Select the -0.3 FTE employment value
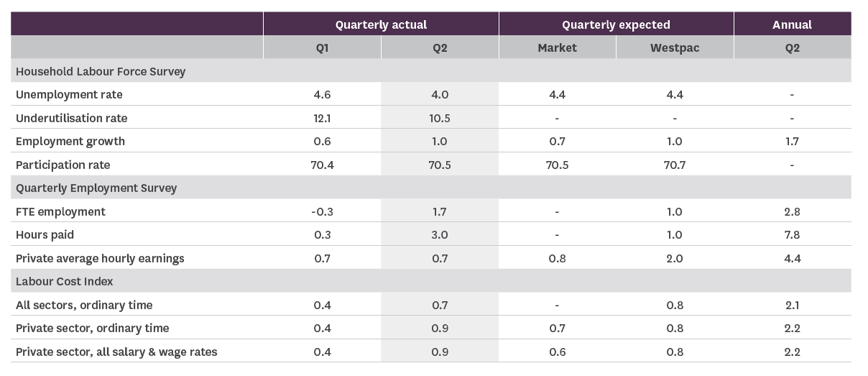 322,211
